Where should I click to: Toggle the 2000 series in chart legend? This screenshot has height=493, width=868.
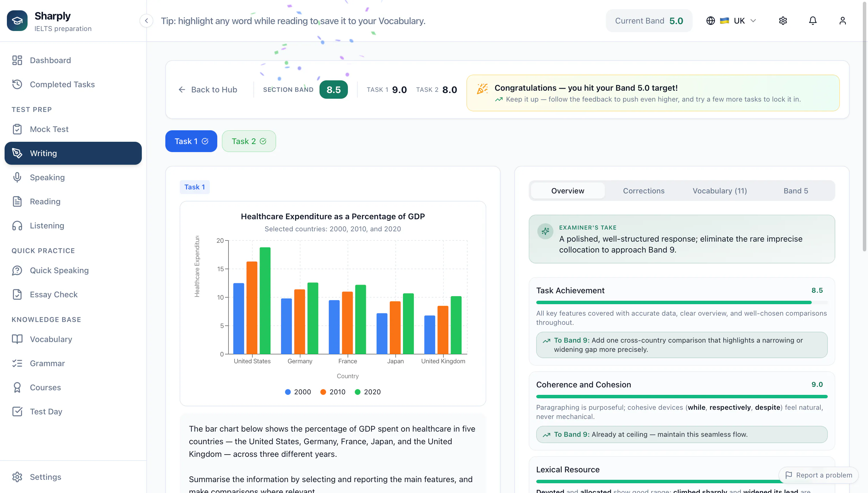click(x=298, y=392)
